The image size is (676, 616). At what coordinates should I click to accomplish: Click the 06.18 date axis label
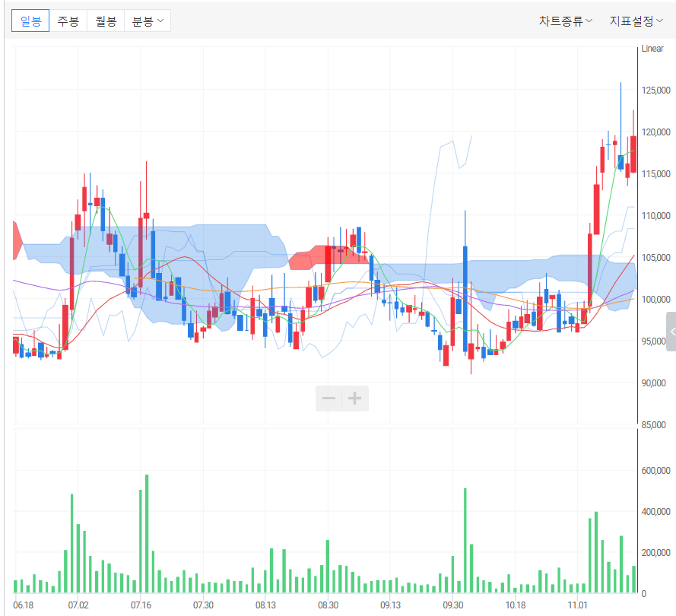click(24, 605)
